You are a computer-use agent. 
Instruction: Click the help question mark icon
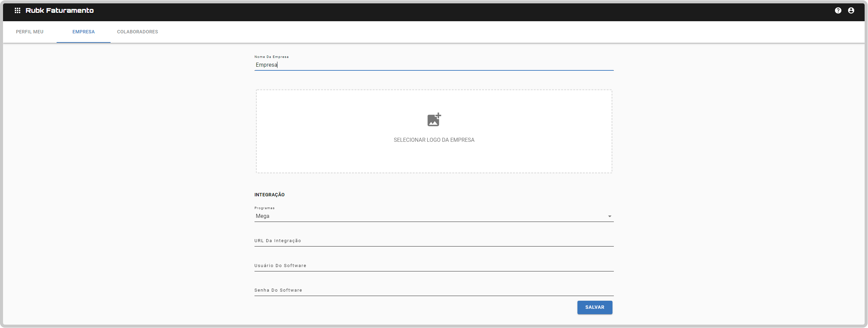[838, 10]
